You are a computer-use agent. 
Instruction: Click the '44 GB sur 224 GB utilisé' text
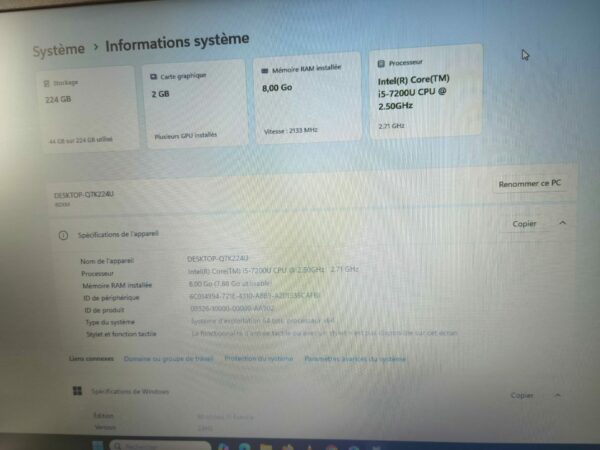(80, 140)
